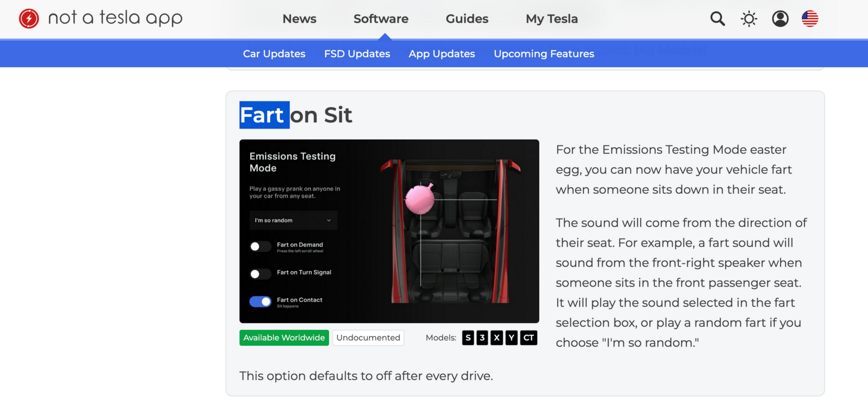
Task: Click the Model 3 badge
Action: click(482, 338)
